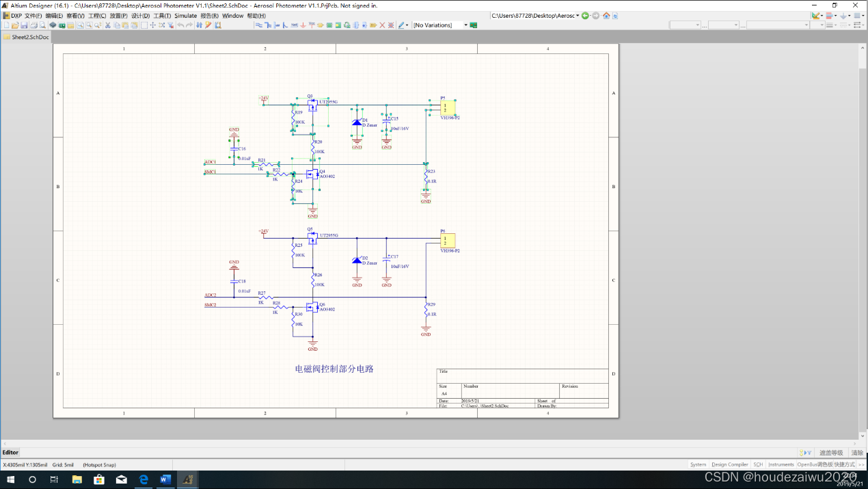Expand the file path address dropdown
This screenshot has width=868, height=489.
[x=578, y=15]
